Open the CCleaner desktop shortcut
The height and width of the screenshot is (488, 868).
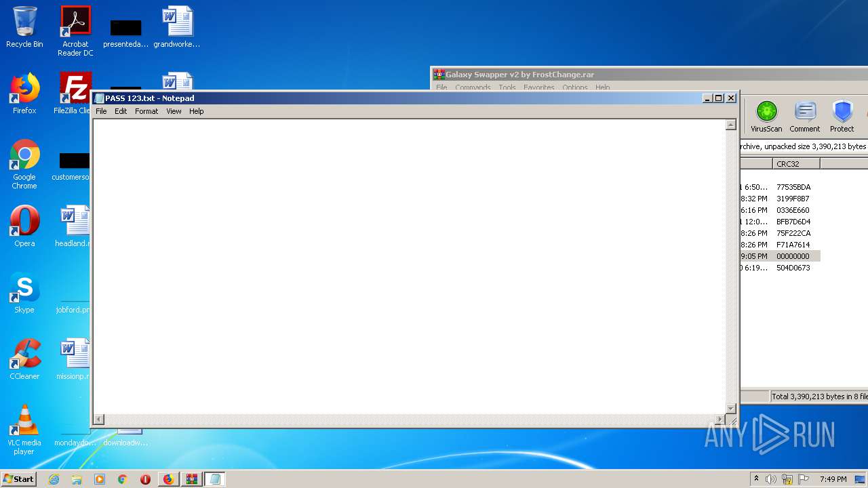[24, 359]
